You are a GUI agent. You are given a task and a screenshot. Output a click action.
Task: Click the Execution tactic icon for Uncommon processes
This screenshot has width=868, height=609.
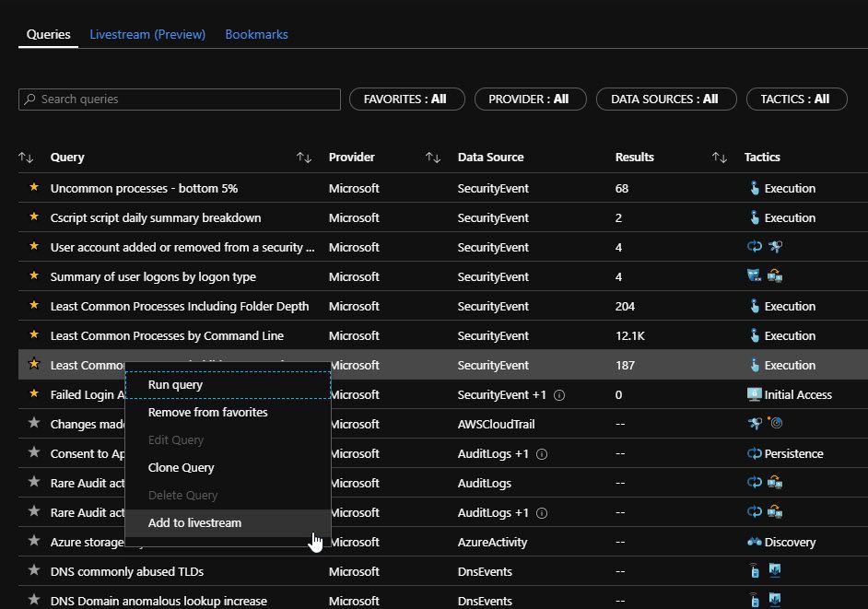point(755,188)
